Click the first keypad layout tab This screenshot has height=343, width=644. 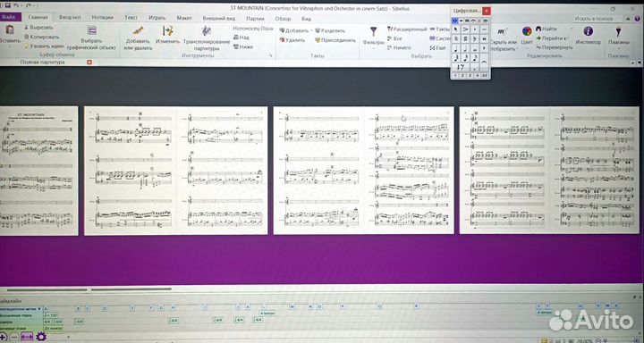(454, 21)
